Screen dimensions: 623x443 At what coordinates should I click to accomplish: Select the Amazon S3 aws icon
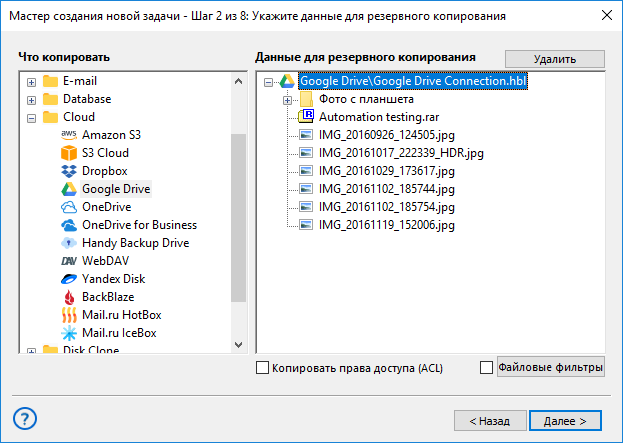69,135
